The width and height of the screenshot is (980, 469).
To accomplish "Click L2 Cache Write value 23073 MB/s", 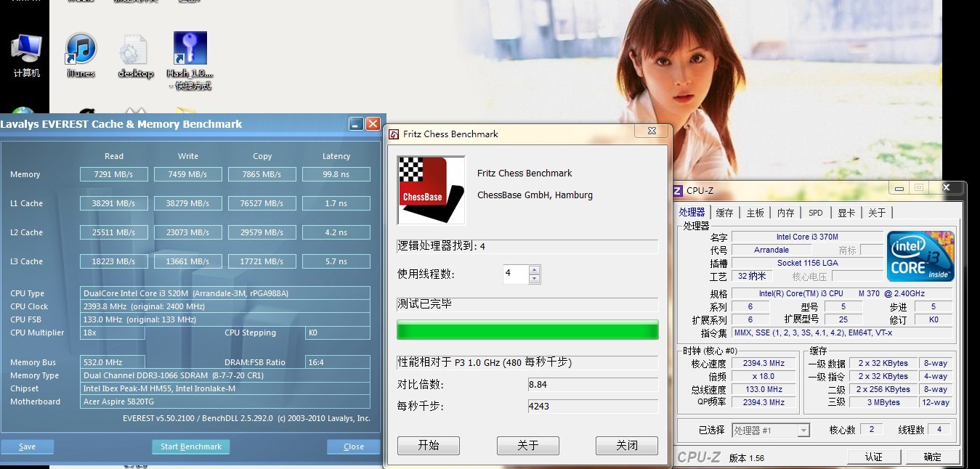I will [188, 232].
